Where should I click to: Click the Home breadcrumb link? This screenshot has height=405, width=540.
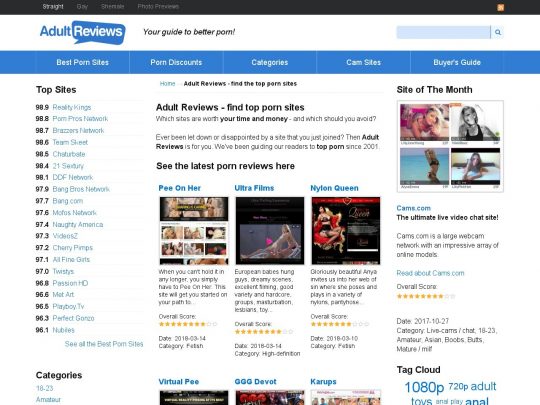(167, 84)
